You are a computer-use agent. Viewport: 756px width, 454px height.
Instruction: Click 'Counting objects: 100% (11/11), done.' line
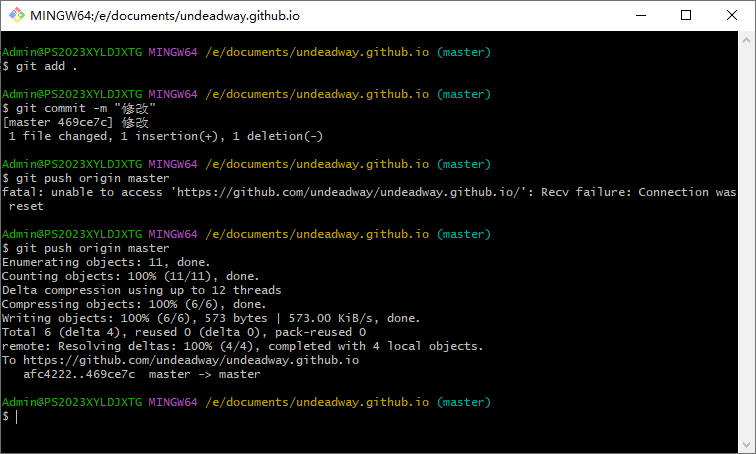131,276
